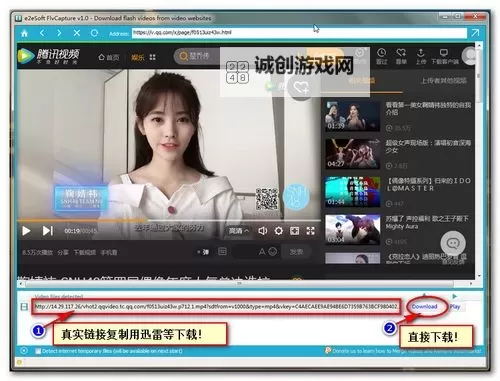
Task: Open the related thumbnail with duration 04:27
Action: 353,154
